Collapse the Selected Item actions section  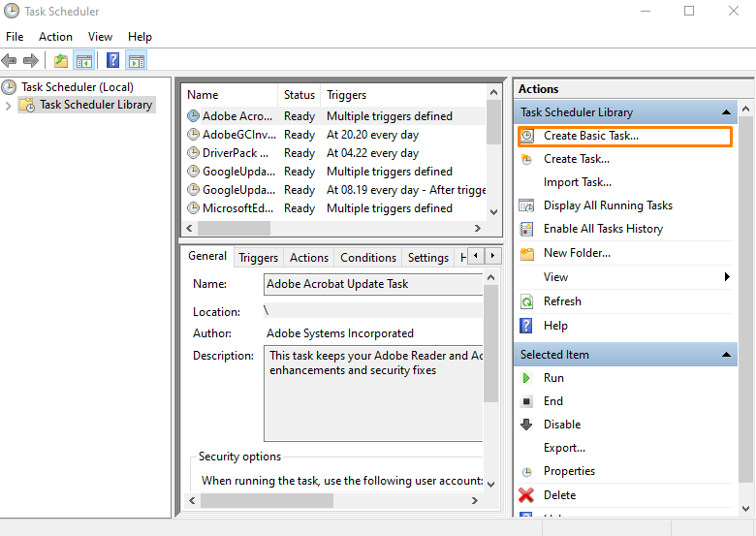(x=726, y=355)
